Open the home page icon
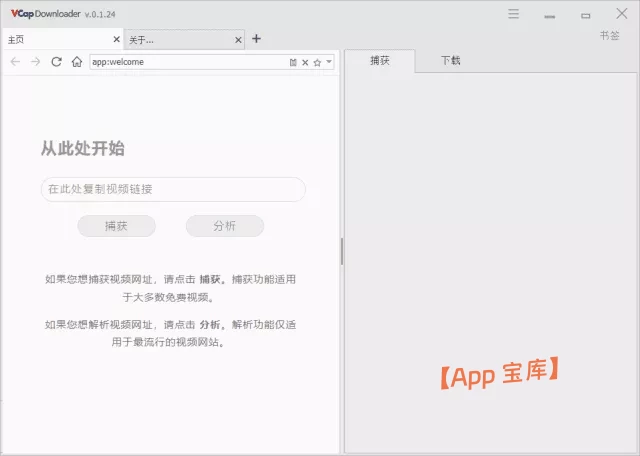Image resolution: width=640 pixels, height=456 pixels. pyautogui.click(x=77, y=62)
